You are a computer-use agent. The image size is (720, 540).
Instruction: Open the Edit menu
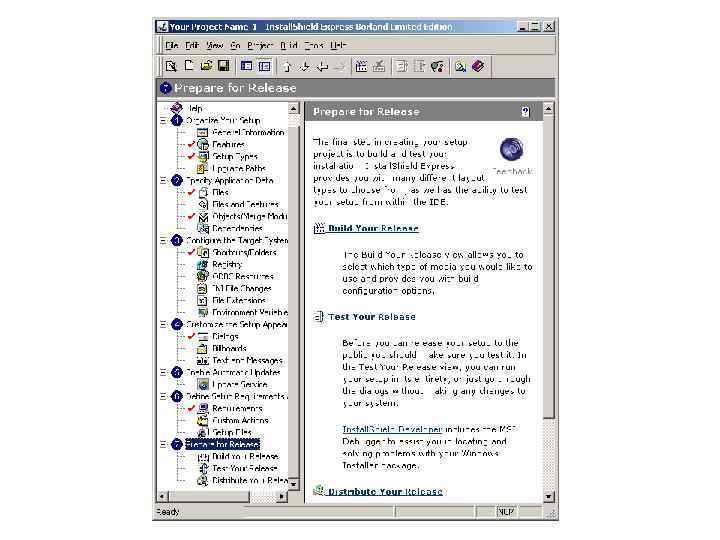tap(192, 45)
